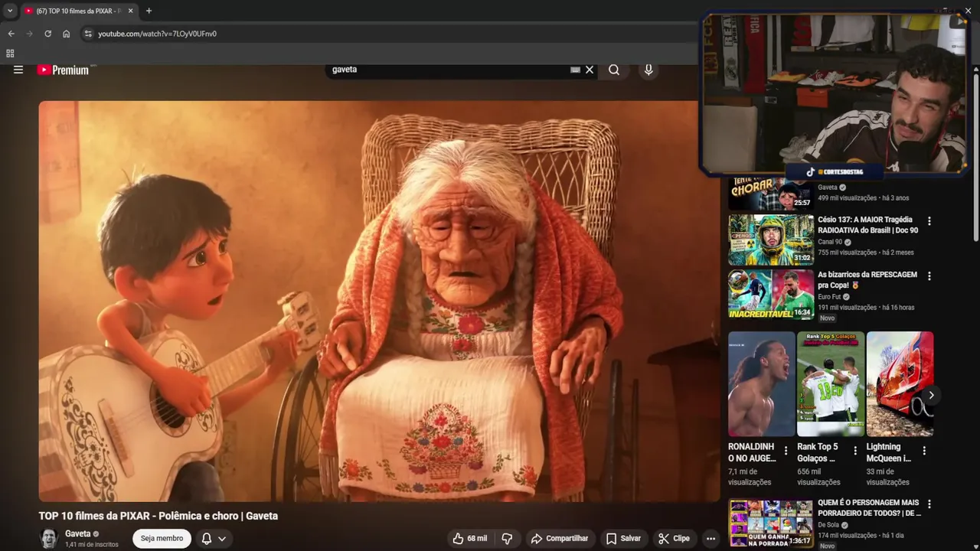Click the Coco video player frame
The height and width of the screenshot is (551, 980).
point(379,302)
